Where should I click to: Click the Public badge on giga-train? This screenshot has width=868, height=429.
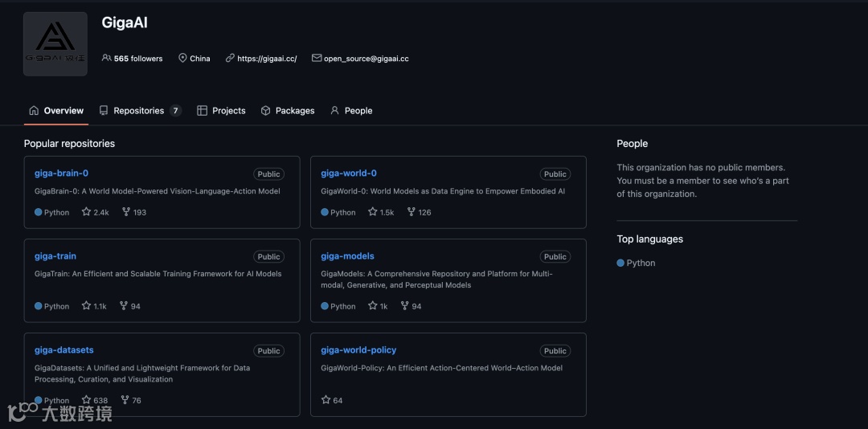pos(269,257)
